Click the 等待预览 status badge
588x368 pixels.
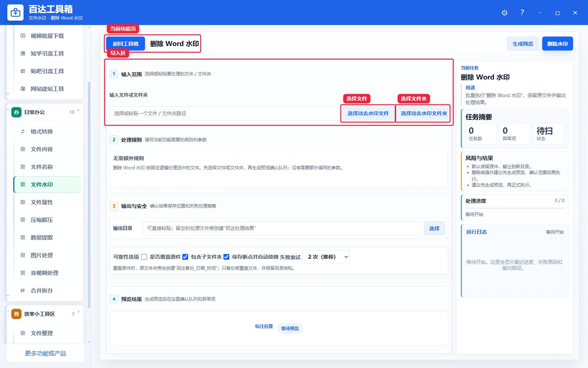pos(290,329)
